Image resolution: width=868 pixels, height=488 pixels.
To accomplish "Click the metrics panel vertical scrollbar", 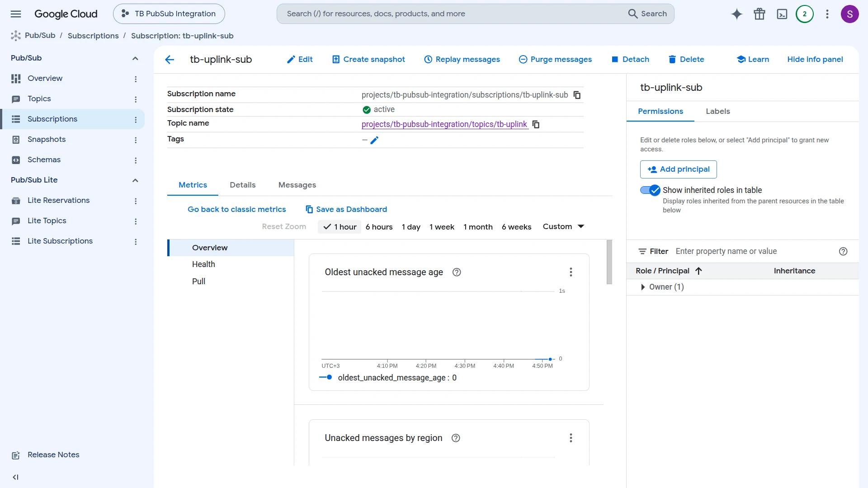I will coord(609,262).
